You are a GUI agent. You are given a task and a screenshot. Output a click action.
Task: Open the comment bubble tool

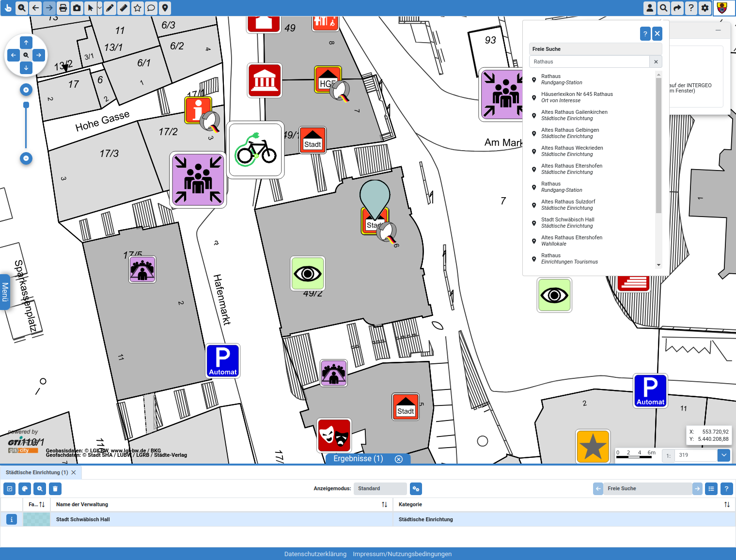[x=151, y=8]
